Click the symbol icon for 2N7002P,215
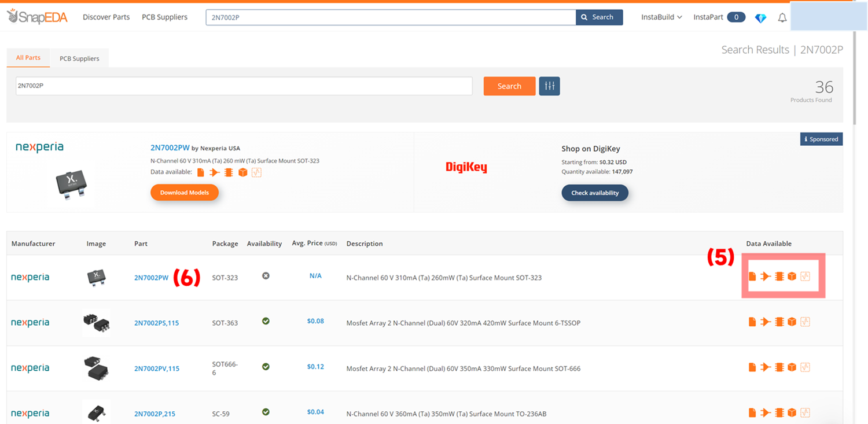This screenshot has height=424, width=868. click(x=766, y=412)
